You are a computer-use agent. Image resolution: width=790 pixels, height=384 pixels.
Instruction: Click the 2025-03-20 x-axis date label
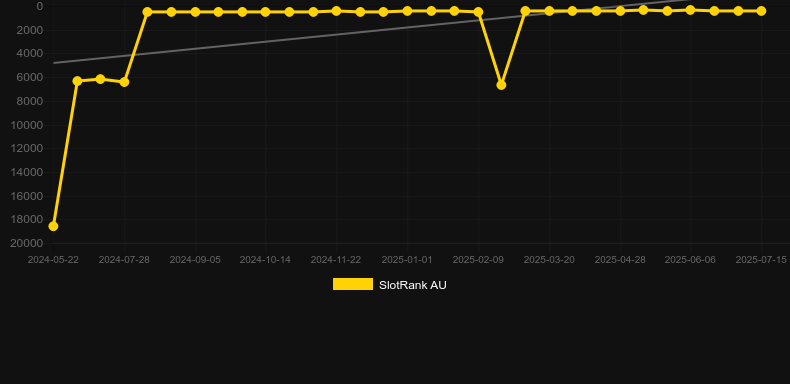tap(549, 260)
